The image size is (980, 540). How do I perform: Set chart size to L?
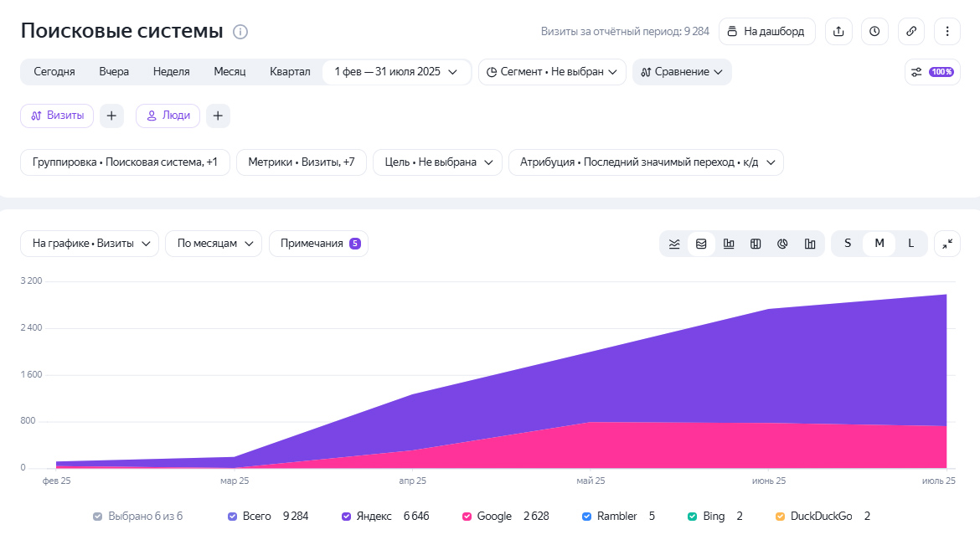tap(910, 244)
